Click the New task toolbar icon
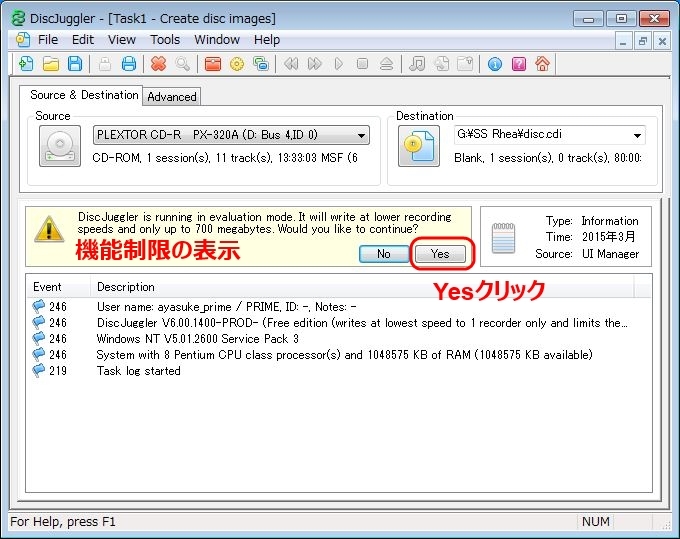 (x=26, y=64)
